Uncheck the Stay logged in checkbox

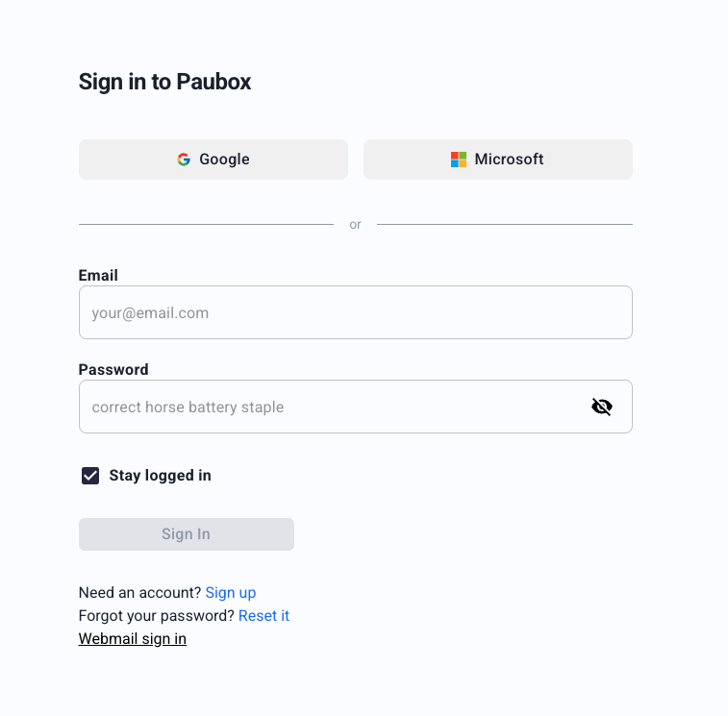click(90, 476)
